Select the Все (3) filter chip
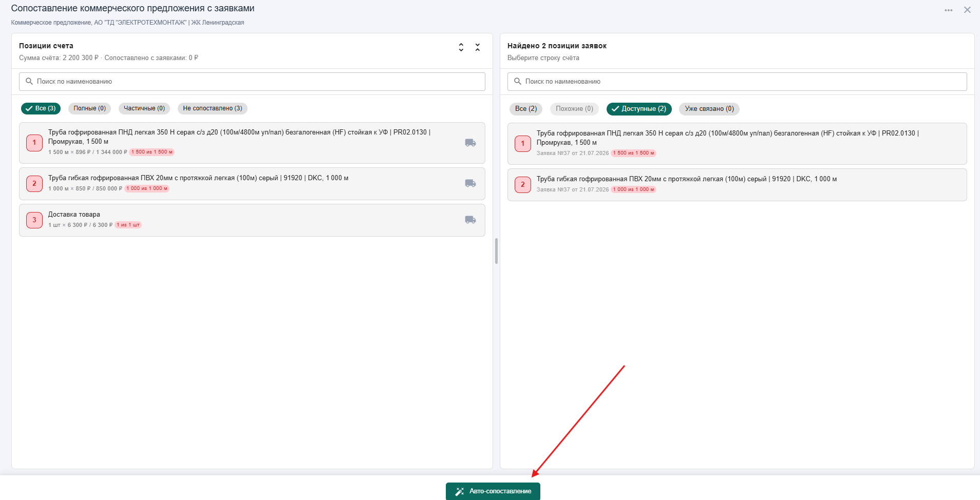980x500 pixels. point(41,108)
